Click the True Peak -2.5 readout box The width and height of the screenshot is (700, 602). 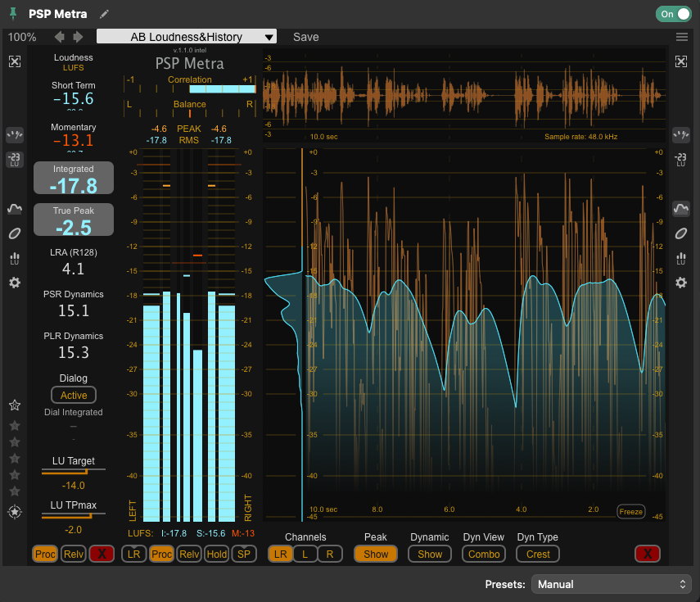[x=74, y=220]
